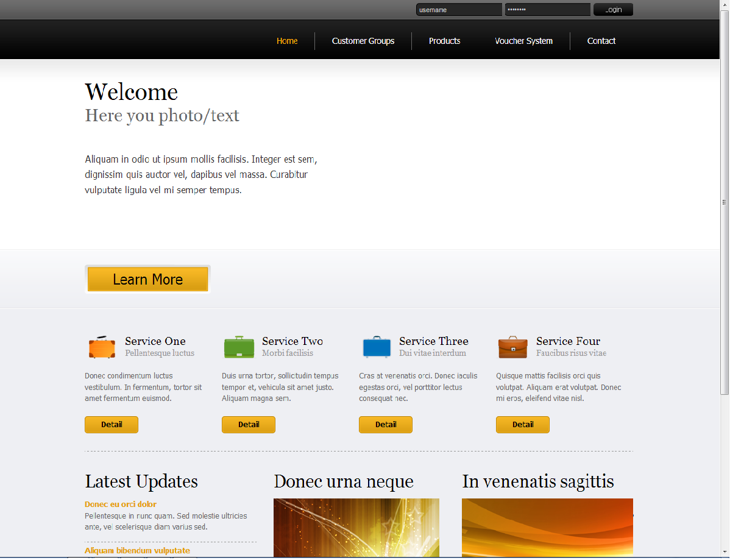Click the Learn More button
The width and height of the screenshot is (730, 560).
148,280
